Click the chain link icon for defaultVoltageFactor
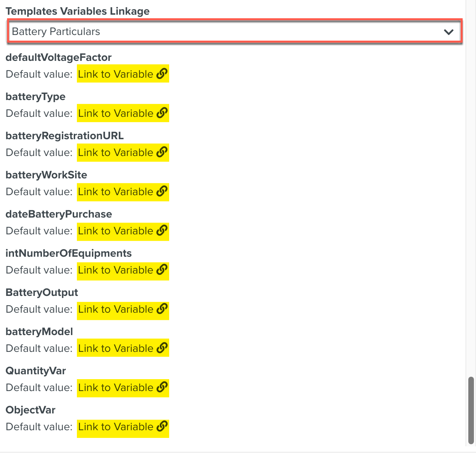 click(x=162, y=74)
